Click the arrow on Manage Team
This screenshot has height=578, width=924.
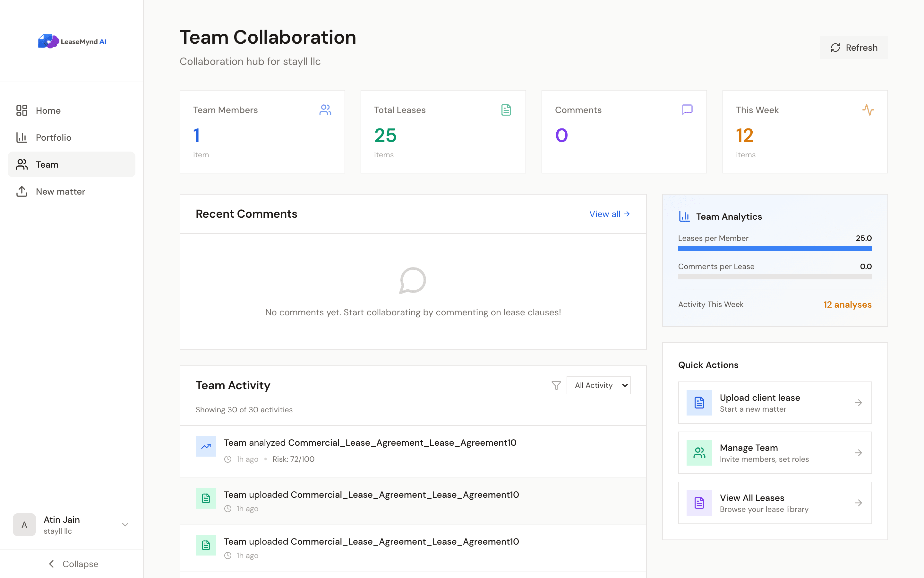859,453
